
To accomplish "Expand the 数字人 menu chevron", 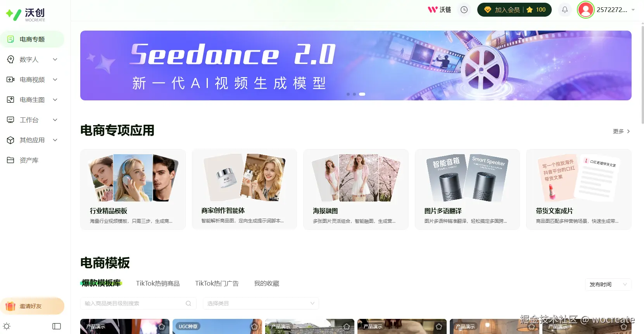I will (55, 59).
